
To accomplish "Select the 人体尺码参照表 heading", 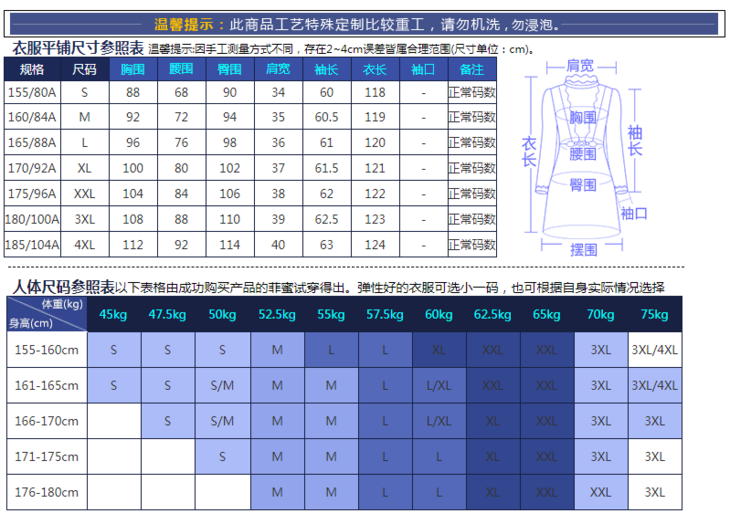I will click(61, 287).
